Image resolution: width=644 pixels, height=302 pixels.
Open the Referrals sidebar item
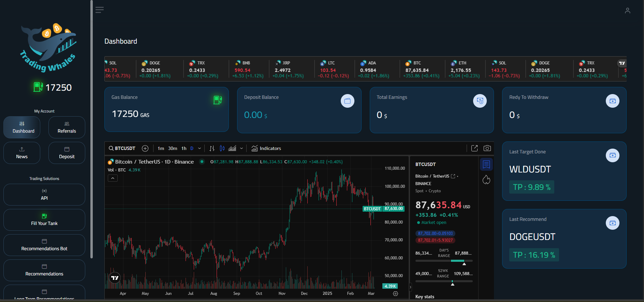(67, 127)
